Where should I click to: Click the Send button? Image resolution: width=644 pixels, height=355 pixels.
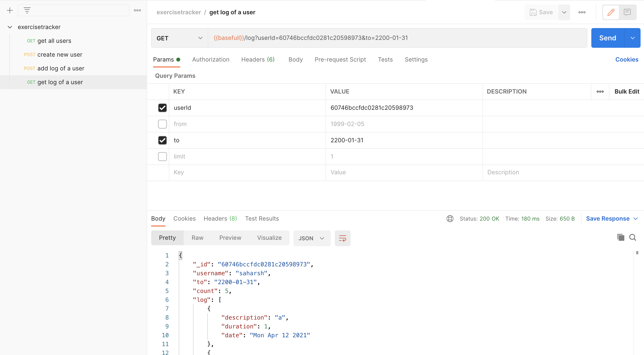608,38
